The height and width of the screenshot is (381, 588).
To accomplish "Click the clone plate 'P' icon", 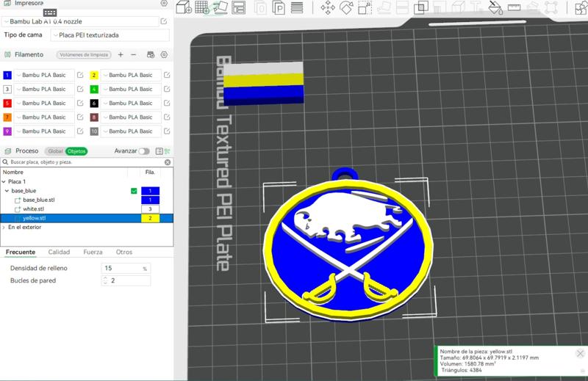I will click(x=279, y=7).
